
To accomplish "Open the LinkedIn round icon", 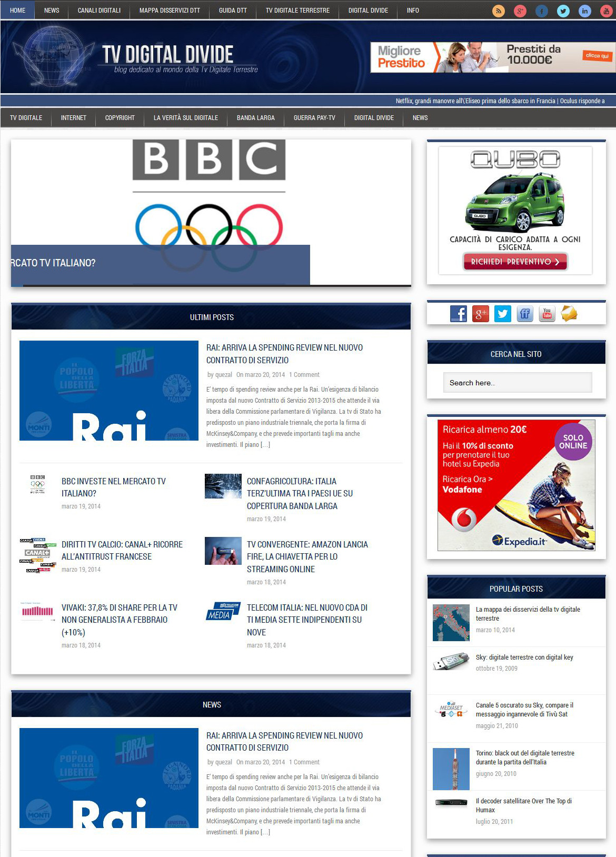I will tap(585, 11).
